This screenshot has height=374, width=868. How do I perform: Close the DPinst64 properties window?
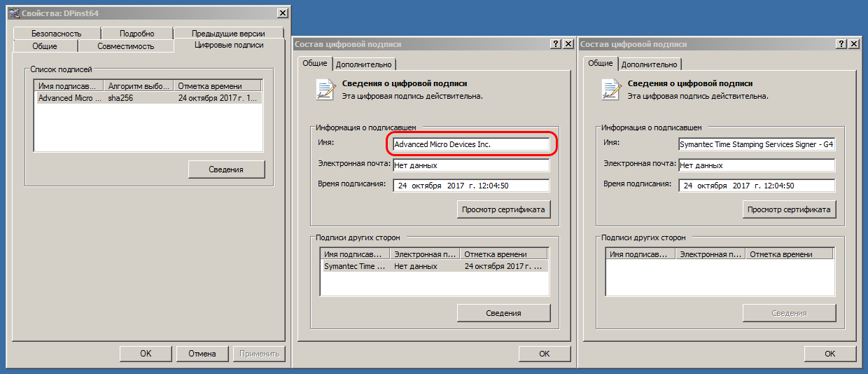click(x=282, y=13)
